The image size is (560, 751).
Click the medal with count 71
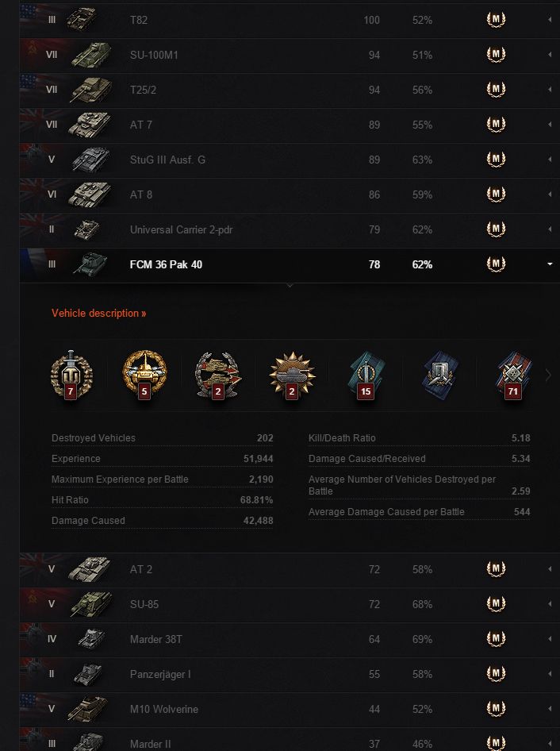(x=513, y=375)
